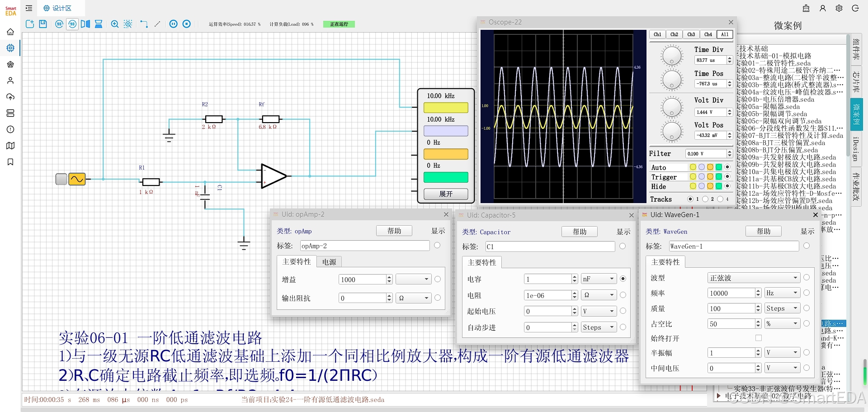The image size is (868, 412).
Task: Click the save circuit toolbar icon
Action: [x=43, y=24]
